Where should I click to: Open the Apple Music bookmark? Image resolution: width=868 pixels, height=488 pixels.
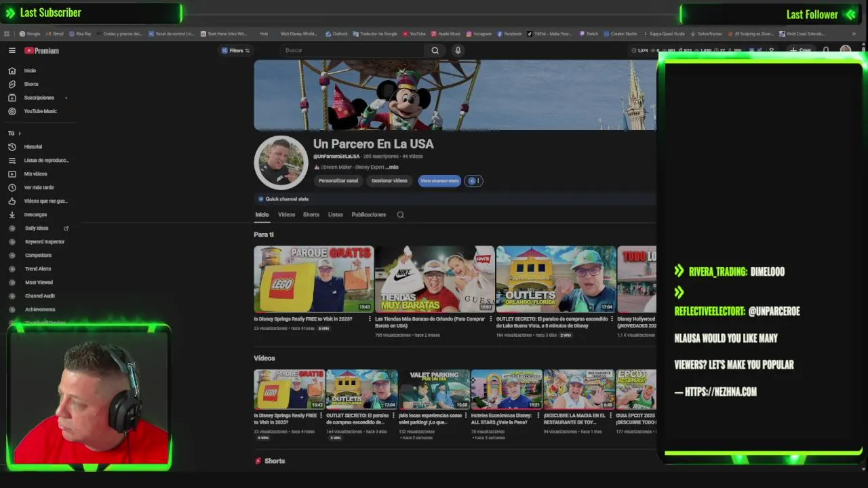pos(446,33)
